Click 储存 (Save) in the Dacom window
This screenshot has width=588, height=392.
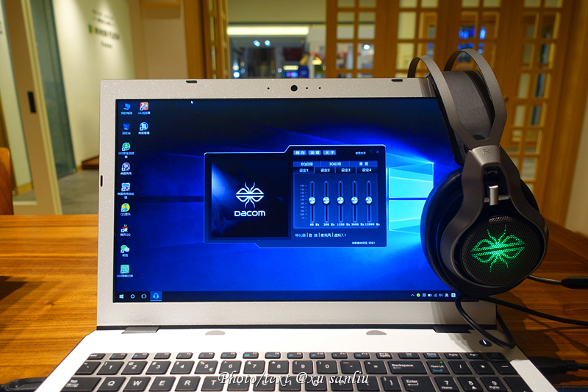tap(300, 153)
